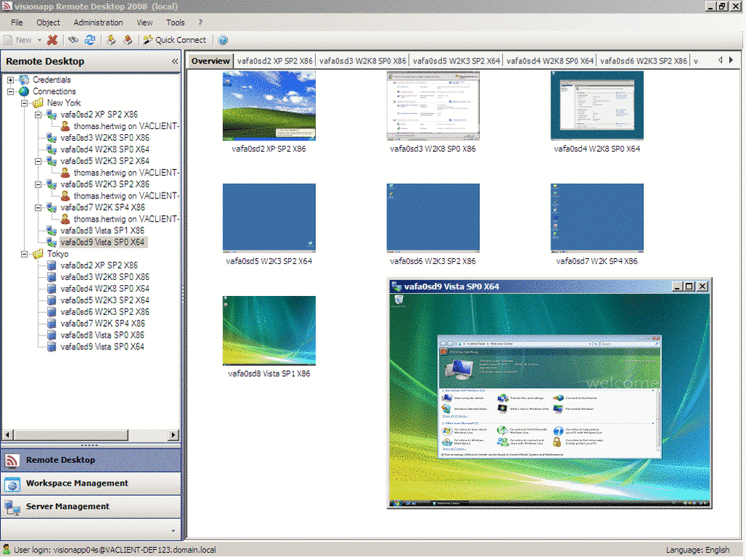Open the vafa0sd5 W2K3 SP2 X64 thumbnail
This screenshot has width=746, height=560.
click(269, 218)
